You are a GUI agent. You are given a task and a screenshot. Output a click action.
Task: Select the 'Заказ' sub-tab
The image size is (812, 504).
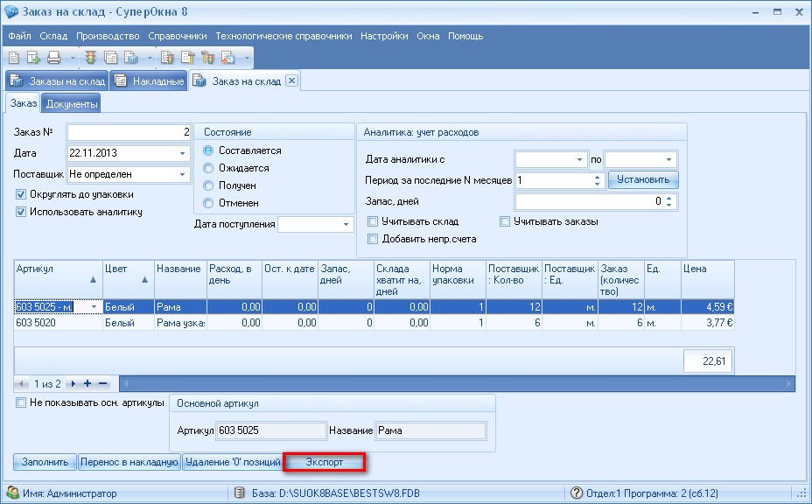(24, 103)
